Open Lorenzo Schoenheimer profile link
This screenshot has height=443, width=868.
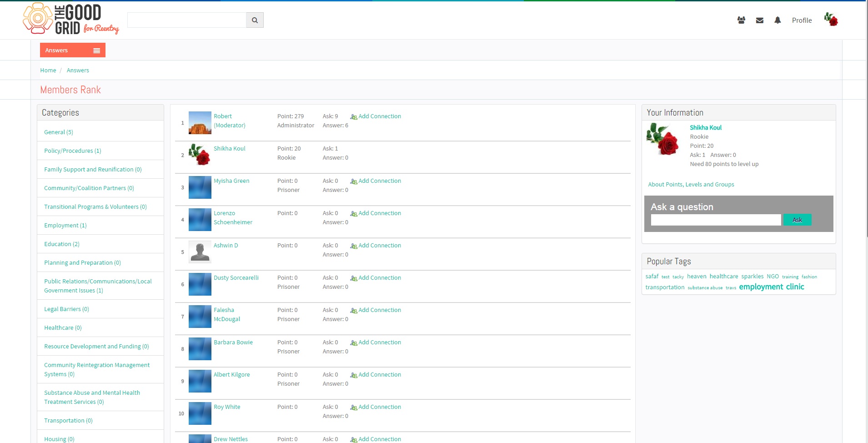pos(233,218)
